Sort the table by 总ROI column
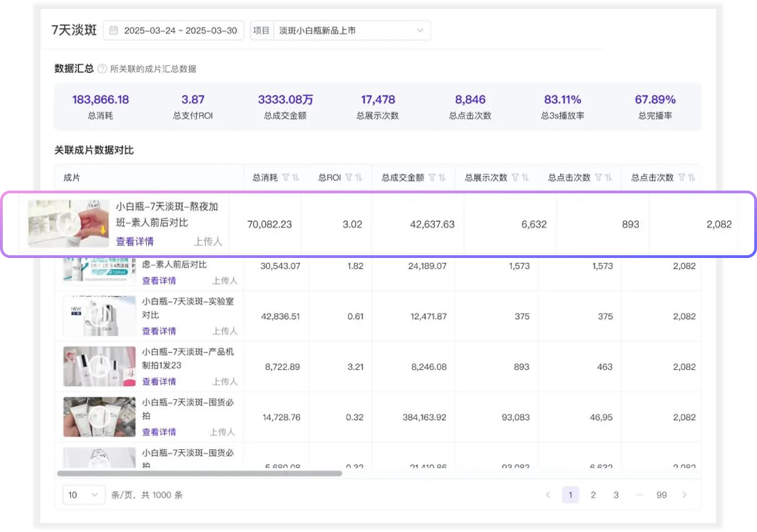The image size is (757, 532). [x=359, y=177]
